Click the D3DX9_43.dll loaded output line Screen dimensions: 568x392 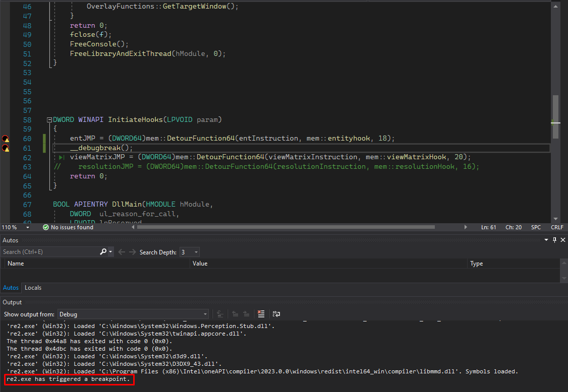(x=113, y=364)
